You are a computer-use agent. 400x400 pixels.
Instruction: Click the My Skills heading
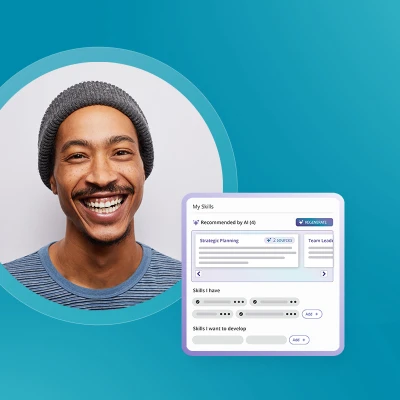coord(203,207)
